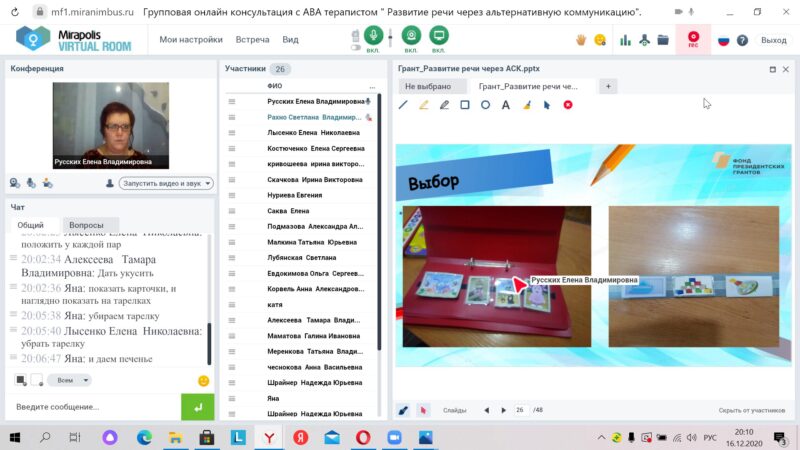Click the presenter video thumbnail

point(111,126)
